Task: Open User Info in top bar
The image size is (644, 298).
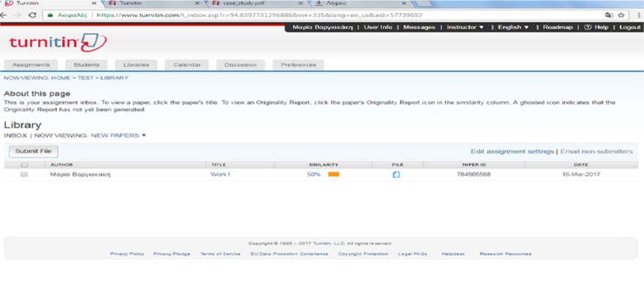Action: point(378,27)
